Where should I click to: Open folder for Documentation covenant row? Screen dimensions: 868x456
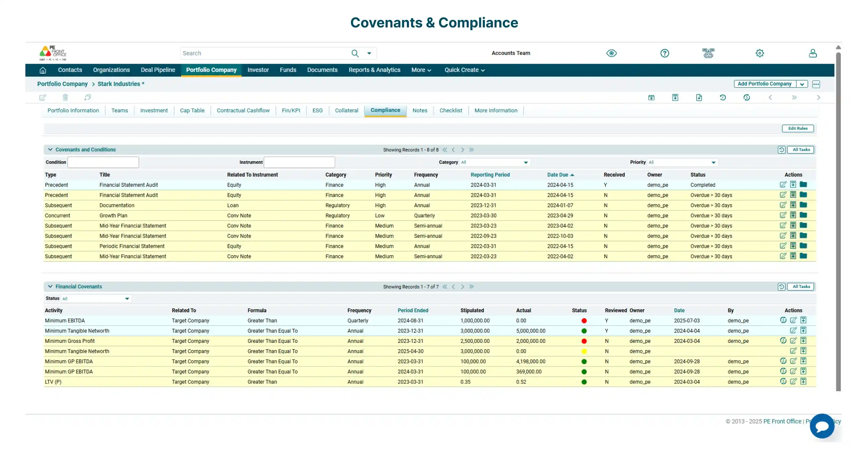pyautogui.click(x=803, y=205)
